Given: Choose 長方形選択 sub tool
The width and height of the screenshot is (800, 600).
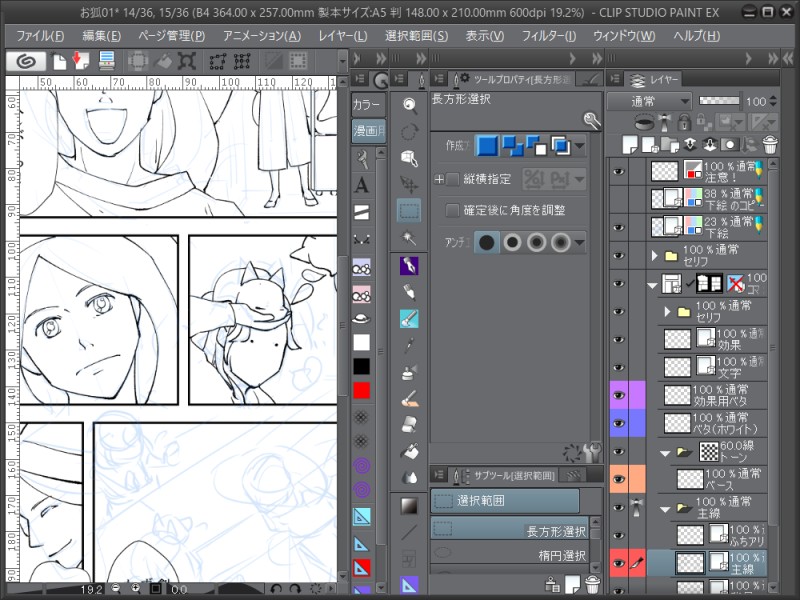Looking at the screenshot, I should point(509,531).
